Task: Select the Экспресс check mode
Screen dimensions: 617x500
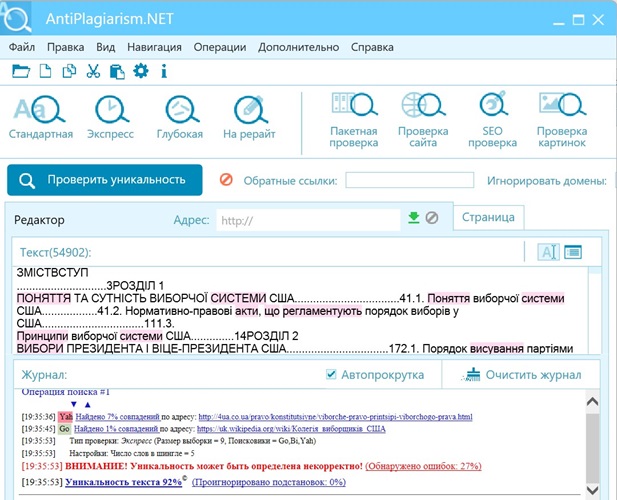Action: [x=111, y=117]
